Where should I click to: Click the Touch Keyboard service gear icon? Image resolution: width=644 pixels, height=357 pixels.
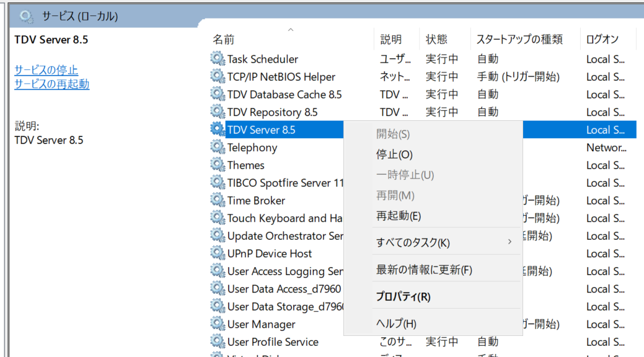[x=218, y=218]
